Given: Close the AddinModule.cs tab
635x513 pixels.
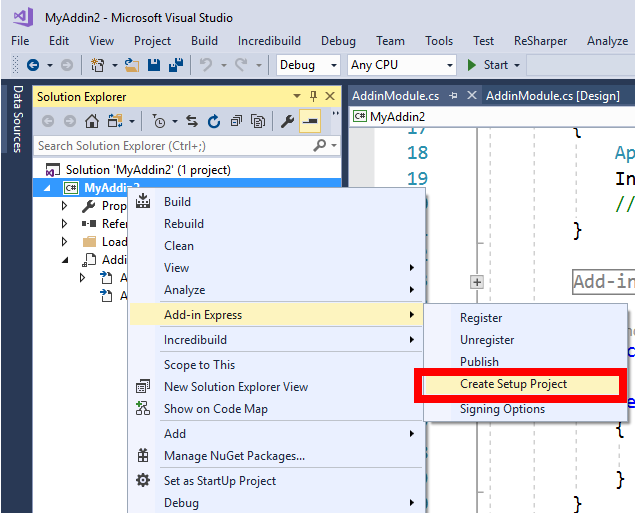Looking at the screenshot, I should click(x=471, y=96).
